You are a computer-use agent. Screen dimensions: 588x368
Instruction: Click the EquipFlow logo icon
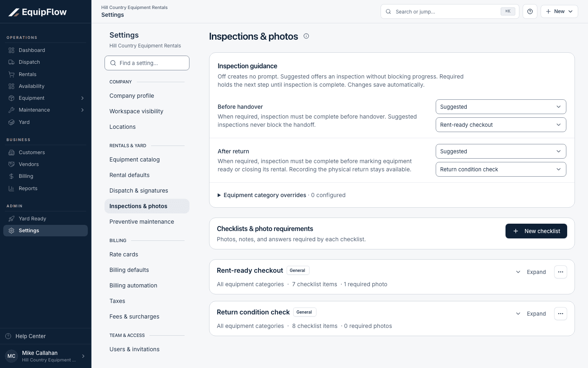click(x=14, y=12)
